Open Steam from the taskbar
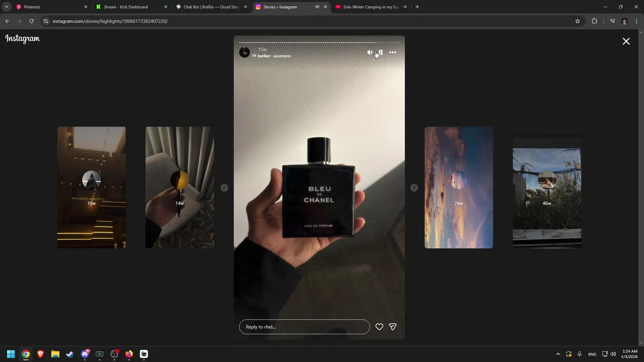This screenshot has width=644, height=362. (70, 354)
